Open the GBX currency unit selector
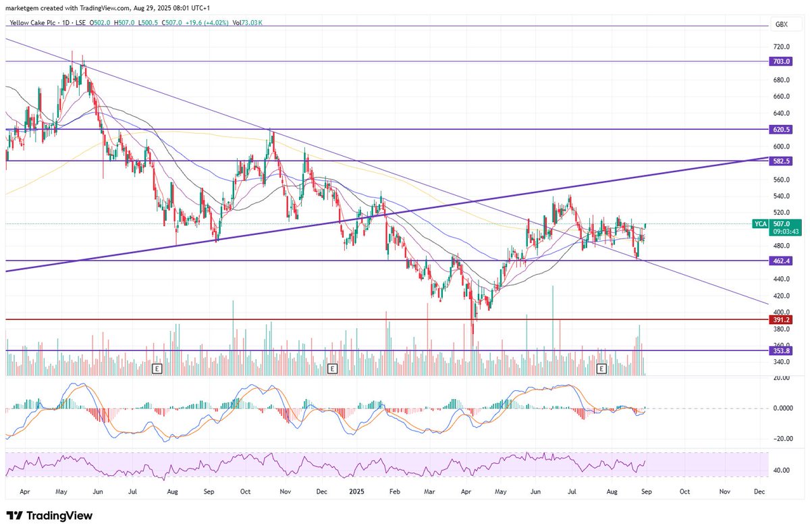The image size is (810, 532). tap(781, 22)
